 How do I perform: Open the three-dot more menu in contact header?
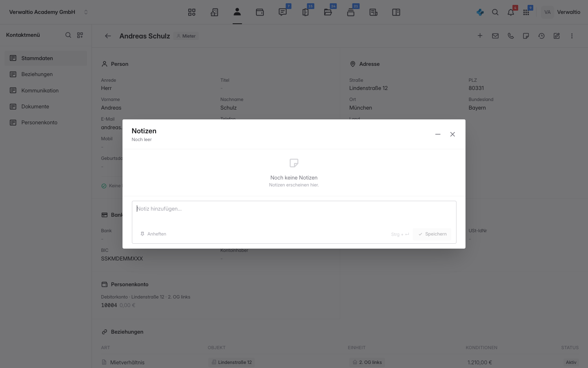click(572, 36)
